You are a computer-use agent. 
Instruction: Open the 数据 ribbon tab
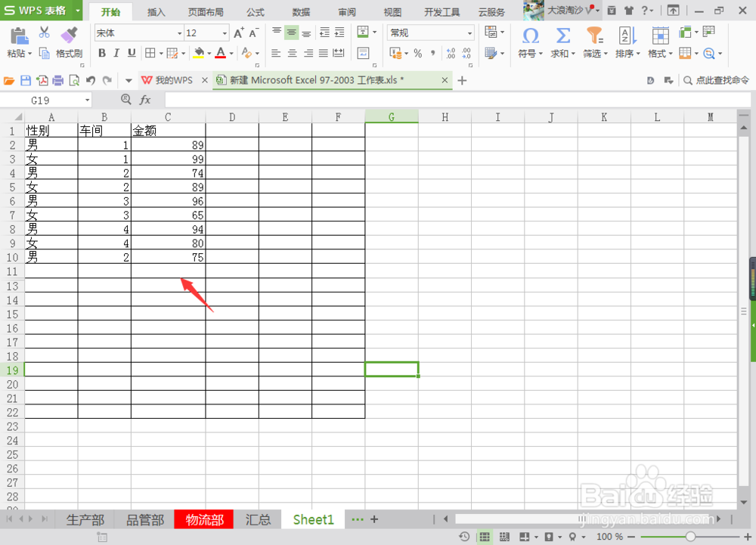click(x=301, y=12)
